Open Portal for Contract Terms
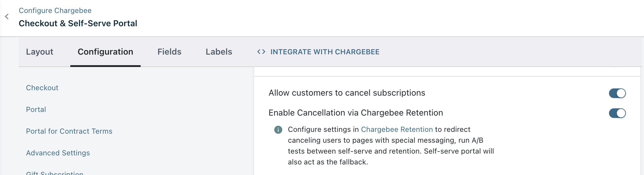The height and width of the screenshot is (175, 644). (x=69, y=131)
